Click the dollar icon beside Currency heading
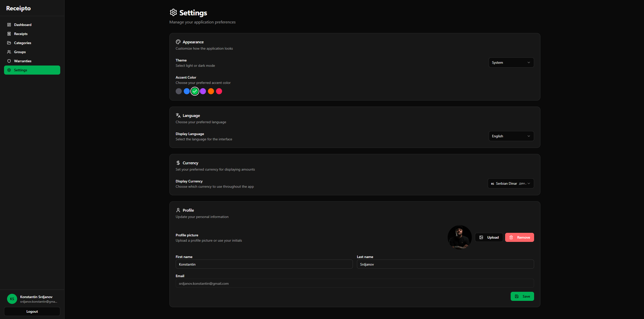644x319 pixels. click(178, 163)
